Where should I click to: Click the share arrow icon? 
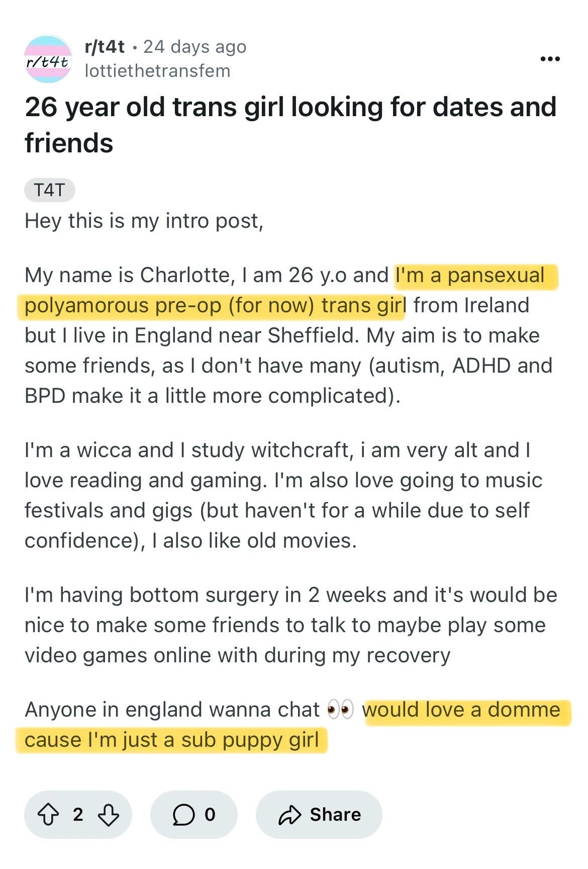click(289, 814)
